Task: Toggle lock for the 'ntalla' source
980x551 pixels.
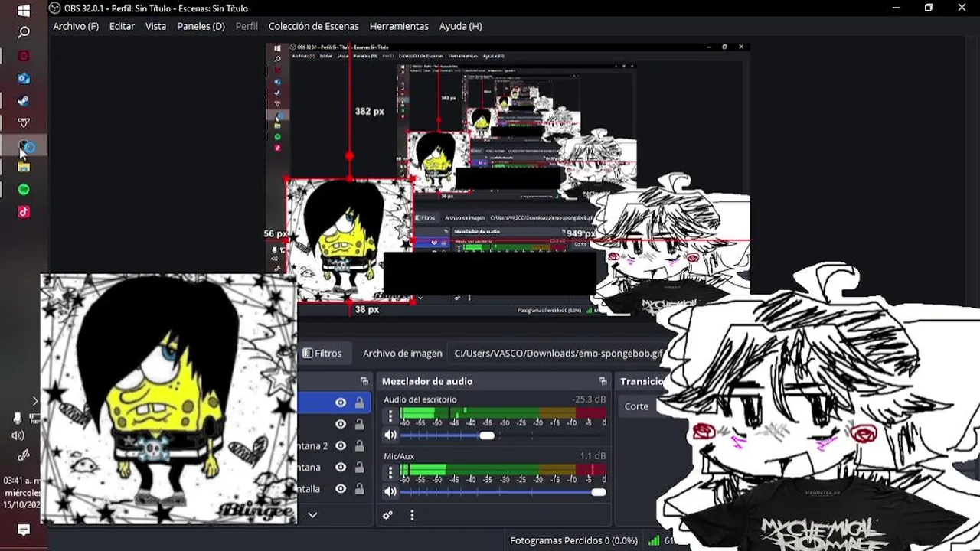Action: click(x=359, y=488)
